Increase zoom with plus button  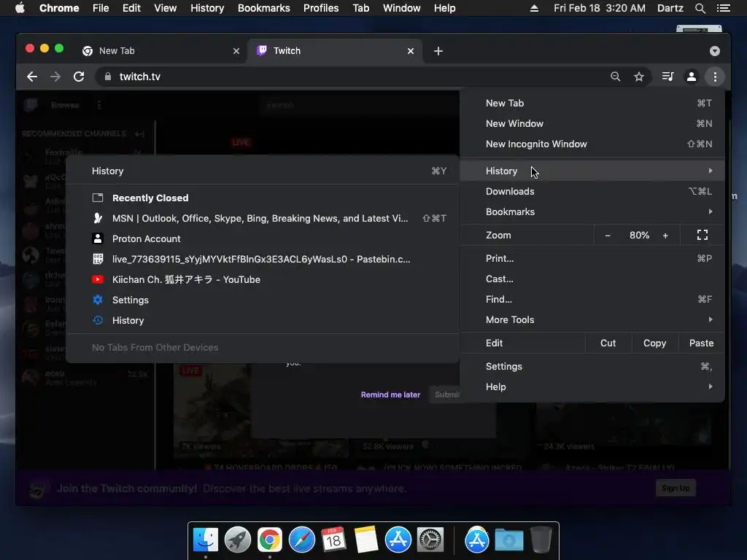(x=665, y=236)
